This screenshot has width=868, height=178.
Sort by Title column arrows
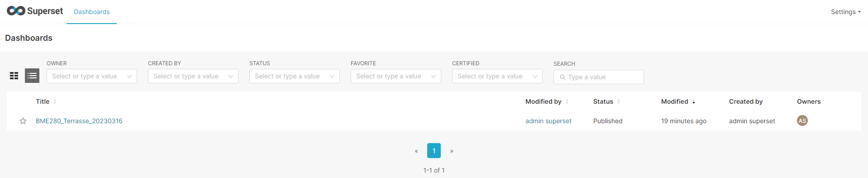[55, 101]
